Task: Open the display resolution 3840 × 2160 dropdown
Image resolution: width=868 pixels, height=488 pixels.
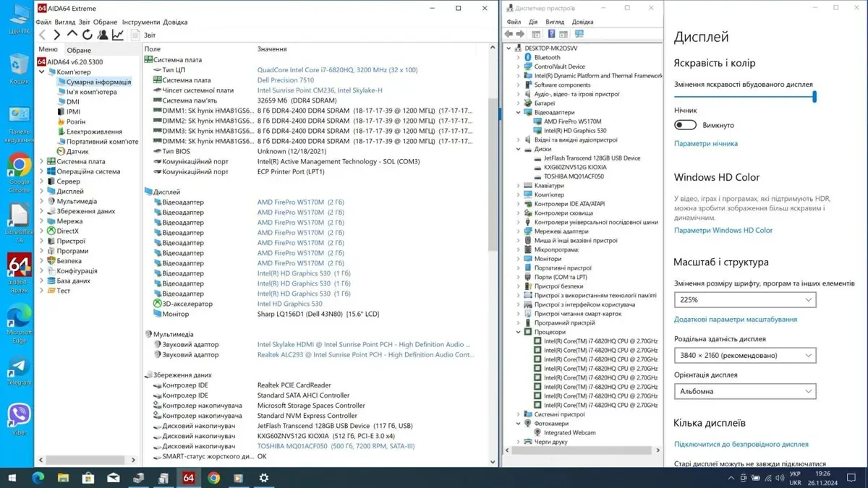Action: click(x=744, y=356)
